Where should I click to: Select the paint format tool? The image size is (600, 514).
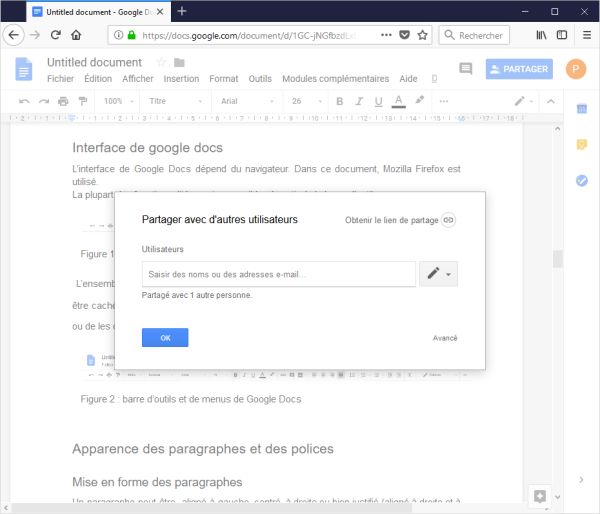(83, 101)
